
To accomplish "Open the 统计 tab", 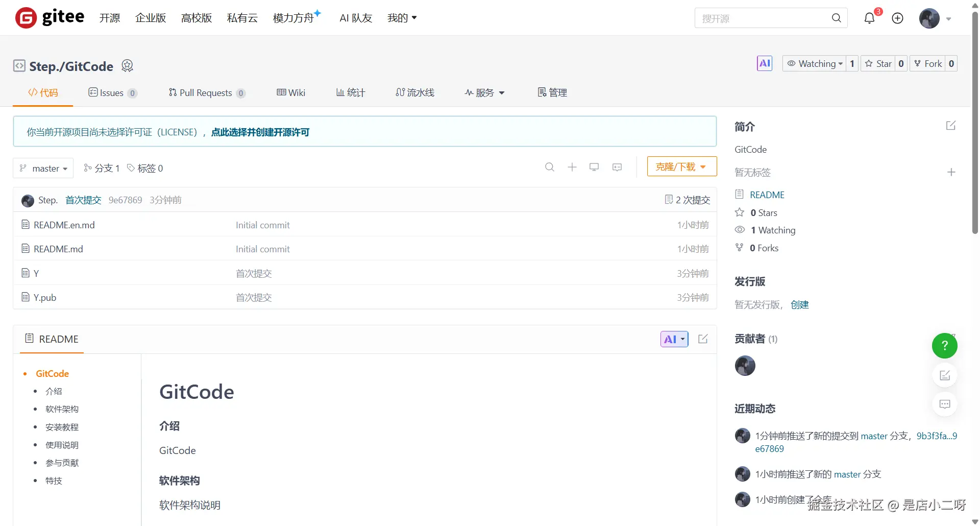I will [351, 92].
